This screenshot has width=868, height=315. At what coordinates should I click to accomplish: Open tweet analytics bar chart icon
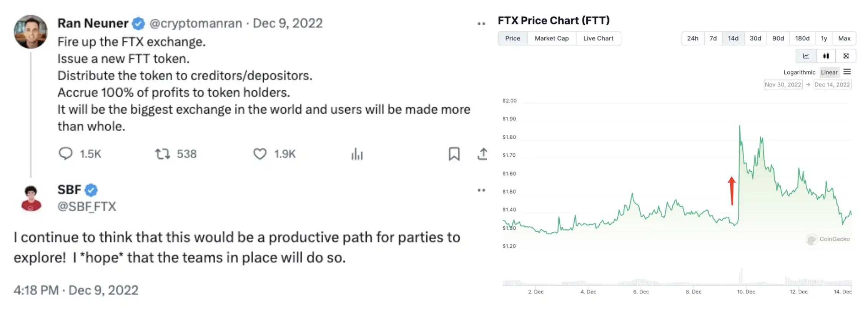pyautogui.click(x=357, y=154)
